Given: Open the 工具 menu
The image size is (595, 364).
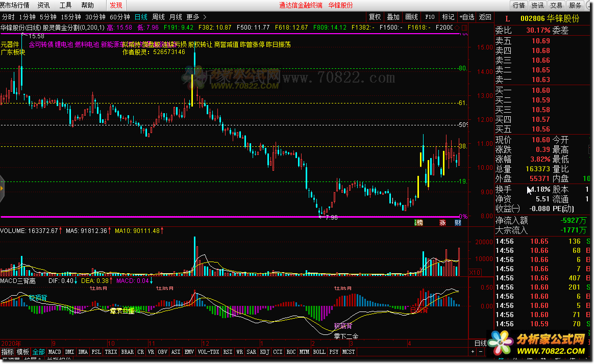Looking at the screenshot, I should [x=66, y=5].
